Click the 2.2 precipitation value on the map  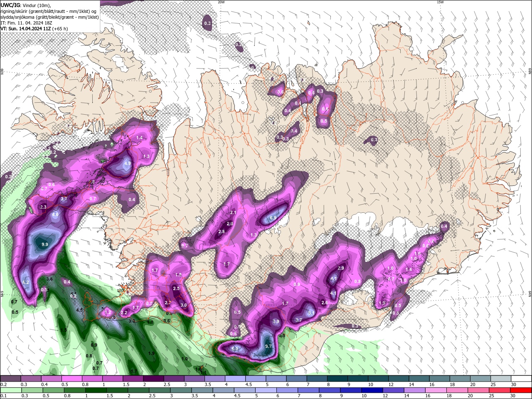tap(124, 313)
